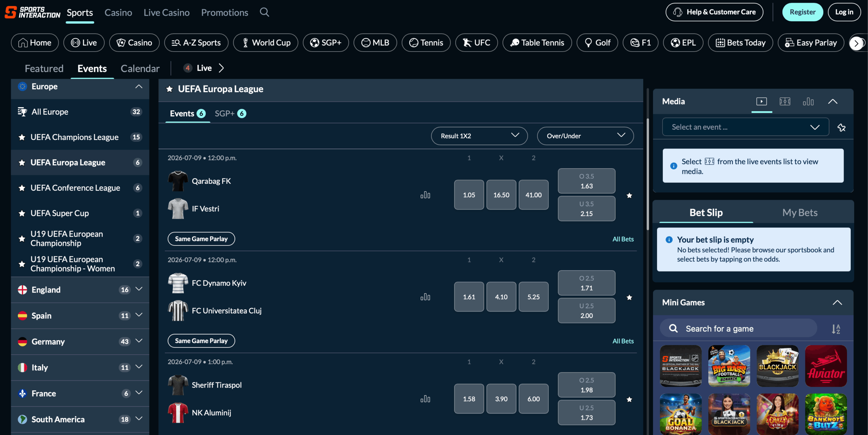Favorite the Sheriff Tiraspol vs NK Aluminij star

(x=629, y=399)
